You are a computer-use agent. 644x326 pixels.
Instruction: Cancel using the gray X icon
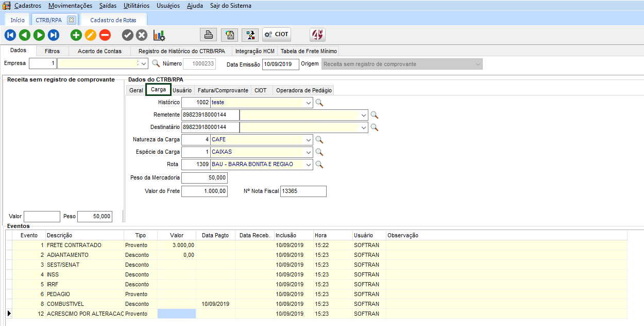click(142, 35)
